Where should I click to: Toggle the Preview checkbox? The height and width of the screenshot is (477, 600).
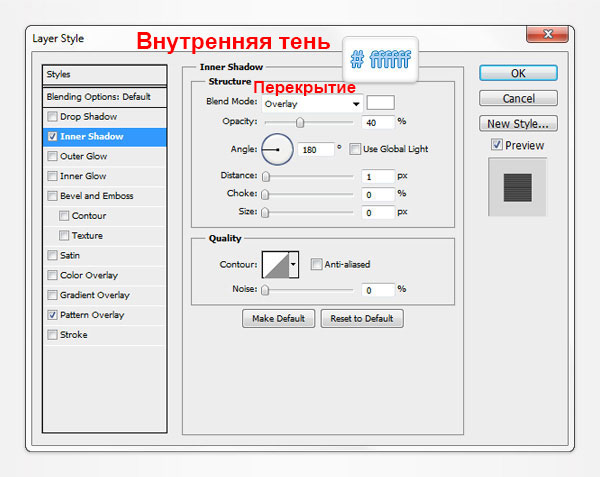(x=497, y=145)
